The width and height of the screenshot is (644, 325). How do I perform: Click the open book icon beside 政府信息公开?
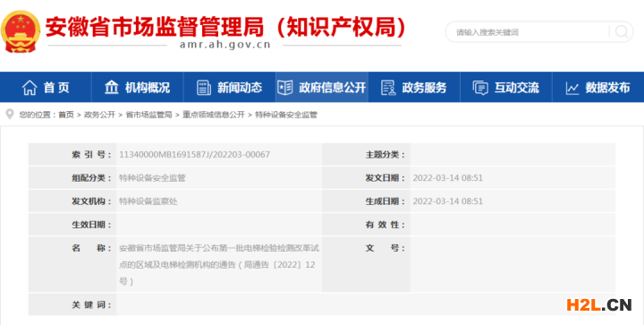285,88
